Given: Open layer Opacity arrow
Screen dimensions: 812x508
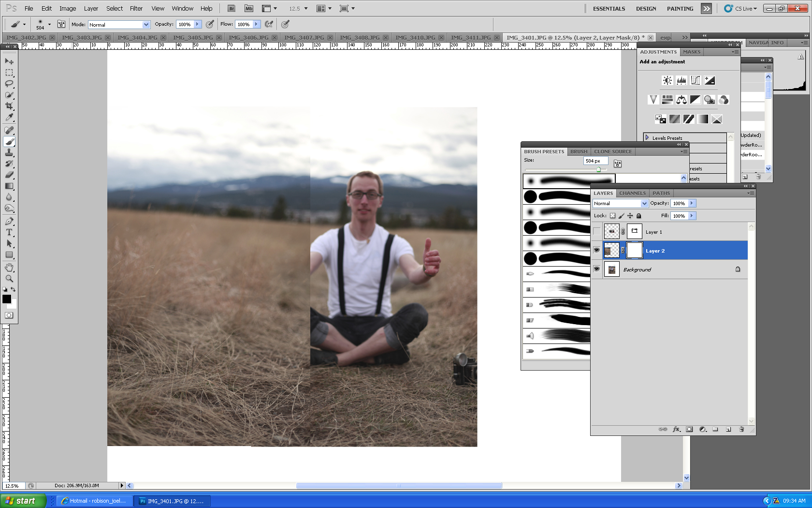Looking at the screenshot, I should [x=692, y=203].
